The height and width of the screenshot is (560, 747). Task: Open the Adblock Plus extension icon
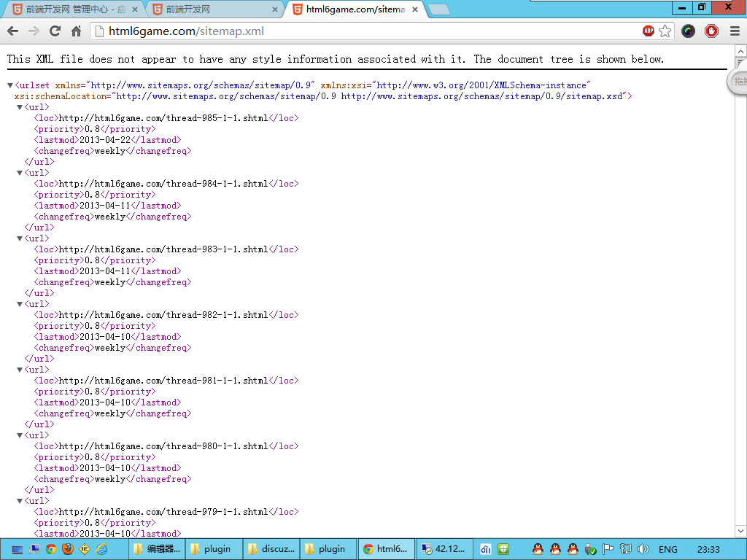pyautogui.click(x=649, y=31)
